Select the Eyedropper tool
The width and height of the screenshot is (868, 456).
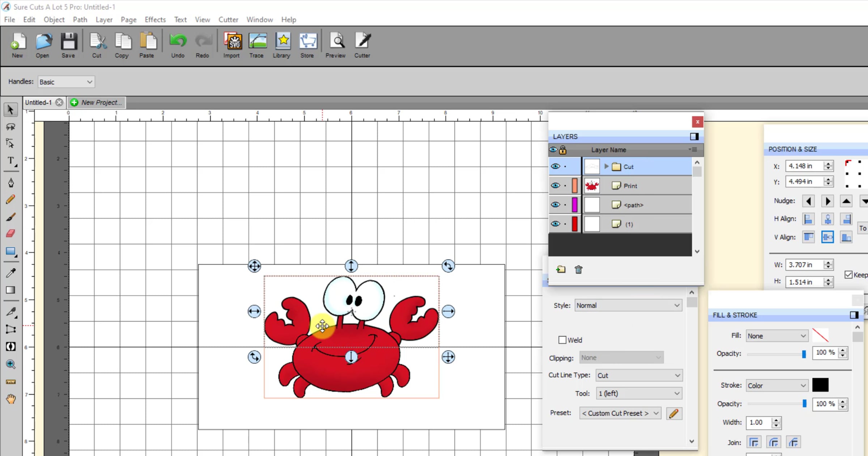coord(11,273)
